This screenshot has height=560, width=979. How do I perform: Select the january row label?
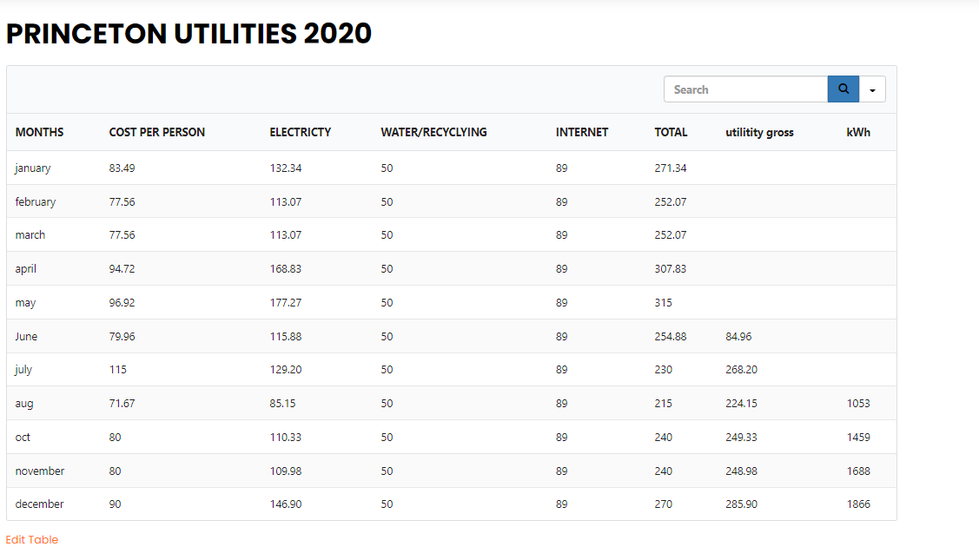coord(33,168)
